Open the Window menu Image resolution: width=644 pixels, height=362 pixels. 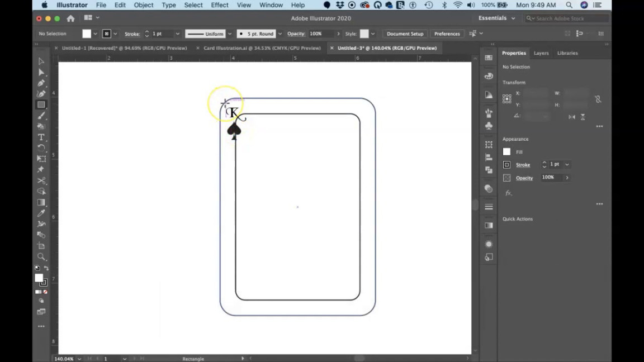point(271,5)
